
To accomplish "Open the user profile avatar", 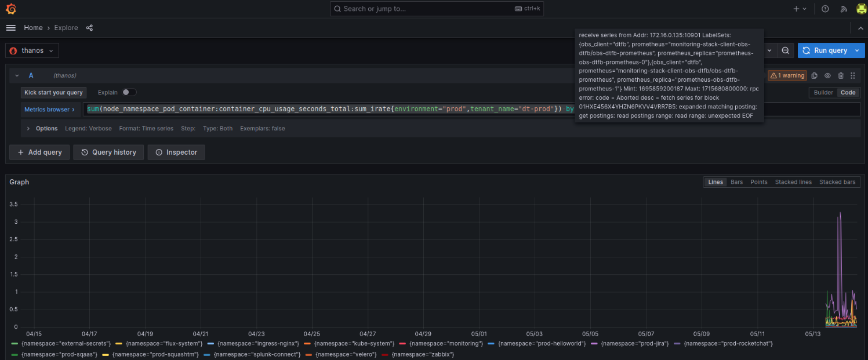I will tap(862, 9).
